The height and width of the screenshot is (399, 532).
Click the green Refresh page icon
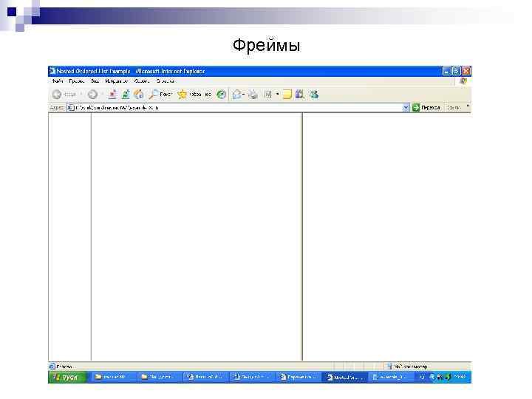pos(126,95)
